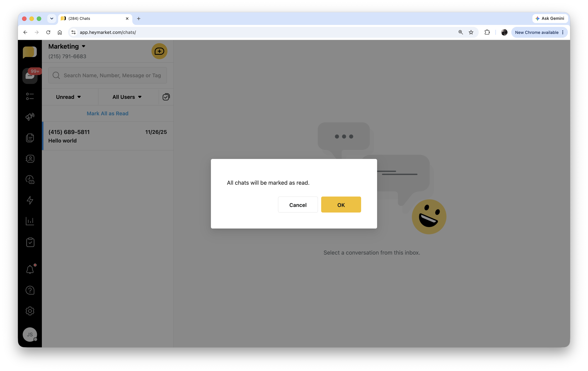Open a new browser tab
588x371 pixels.
pos(139,19)
